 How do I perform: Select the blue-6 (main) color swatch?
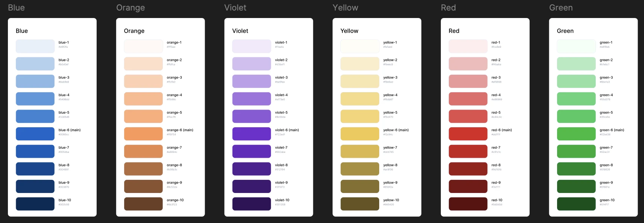[x=35, y=134]
